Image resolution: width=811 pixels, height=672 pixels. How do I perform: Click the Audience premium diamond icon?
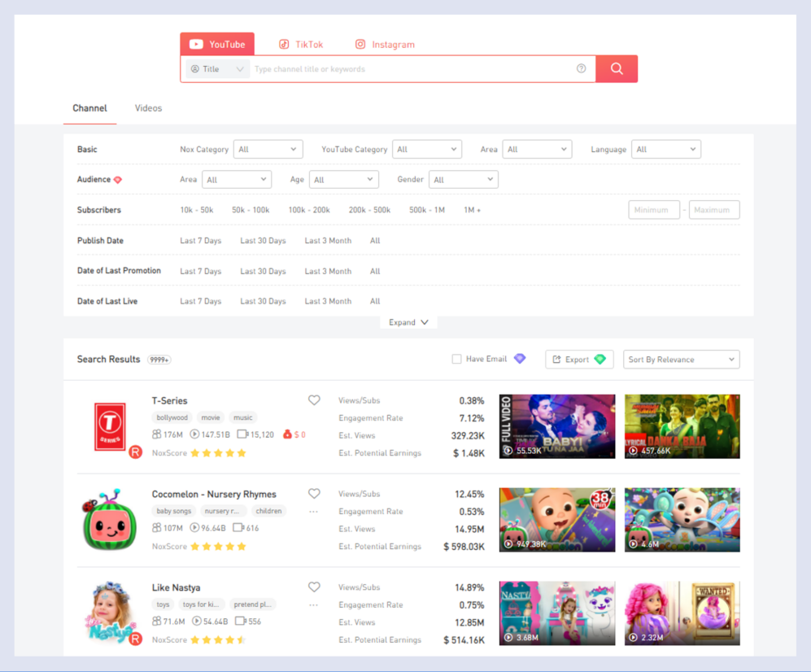118,180
